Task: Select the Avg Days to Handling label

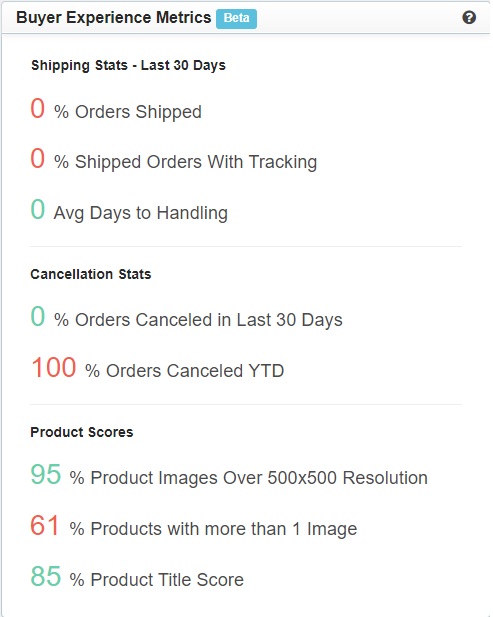Action: pyautogui.click(x=140, y=213)
